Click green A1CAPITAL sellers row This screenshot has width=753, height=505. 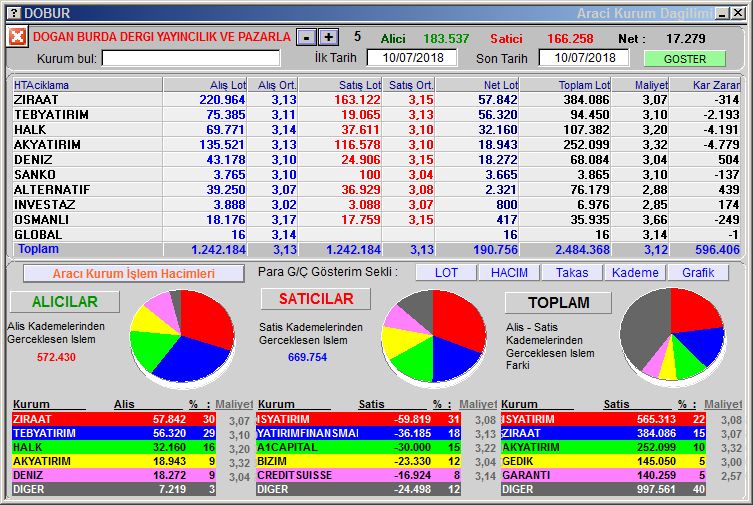(358, 447)
